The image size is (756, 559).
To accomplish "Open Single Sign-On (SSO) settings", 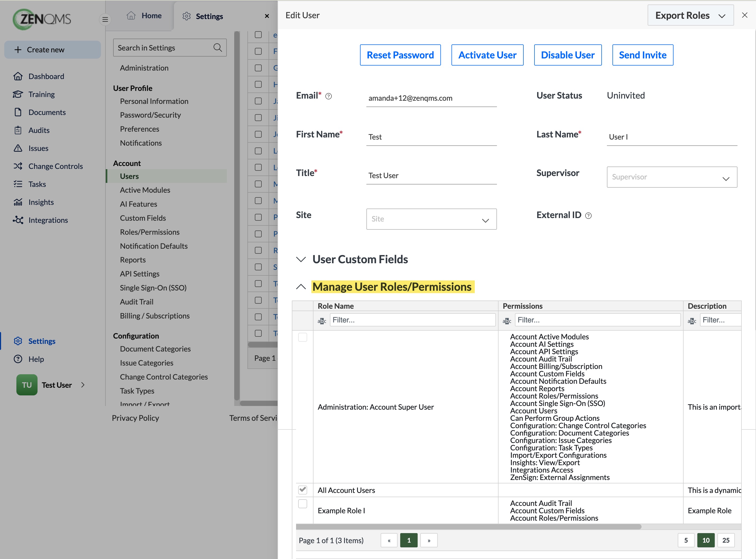I will [x=153, y=288].
